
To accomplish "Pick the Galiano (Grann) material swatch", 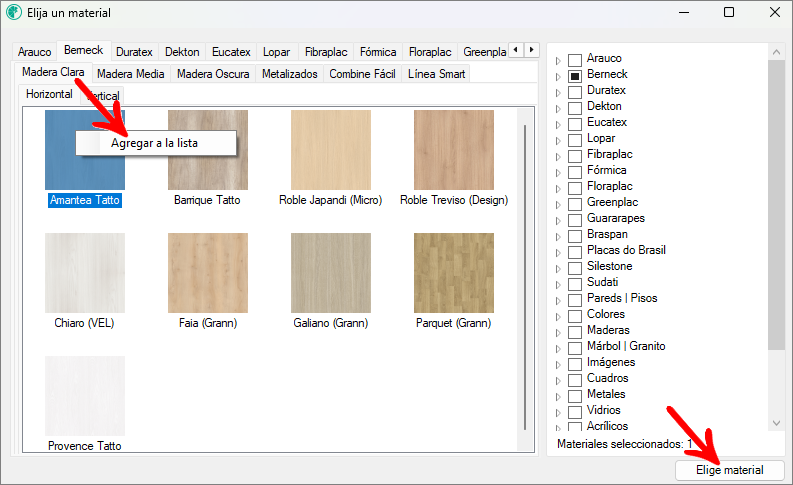I will tap(331, 273).
